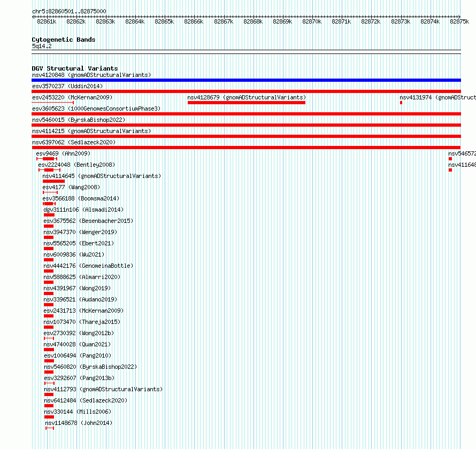Click the Cytogenetic Bands track title

[x=64, y=40]
